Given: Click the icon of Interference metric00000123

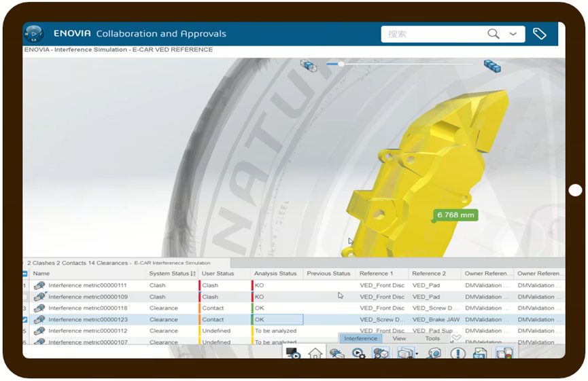Looking at the screenshot, I should click(x=39, y=320).
